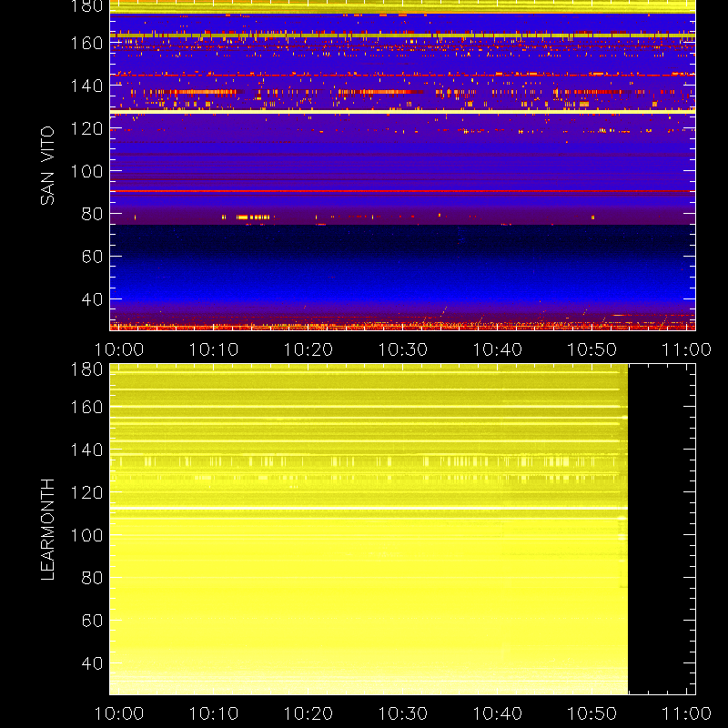Pick Learmonth frequency label 120
The width and height of the screenshot is (728, 728).
point(86,492)
